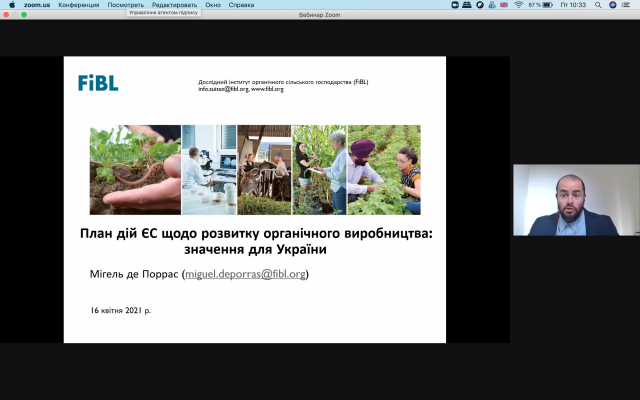Click the info.suisse@fibl.org contact text
Screen dimensions: 640x400
[x=223, y=89]
